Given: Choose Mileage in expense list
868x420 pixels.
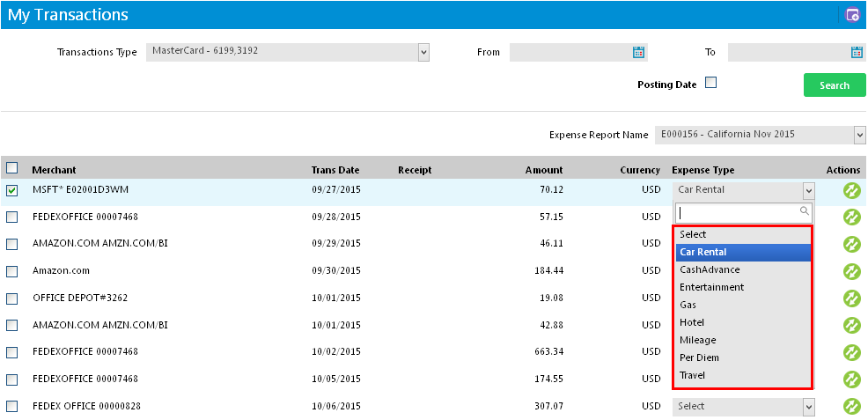Looking at the screenshot, I should 743,341.
